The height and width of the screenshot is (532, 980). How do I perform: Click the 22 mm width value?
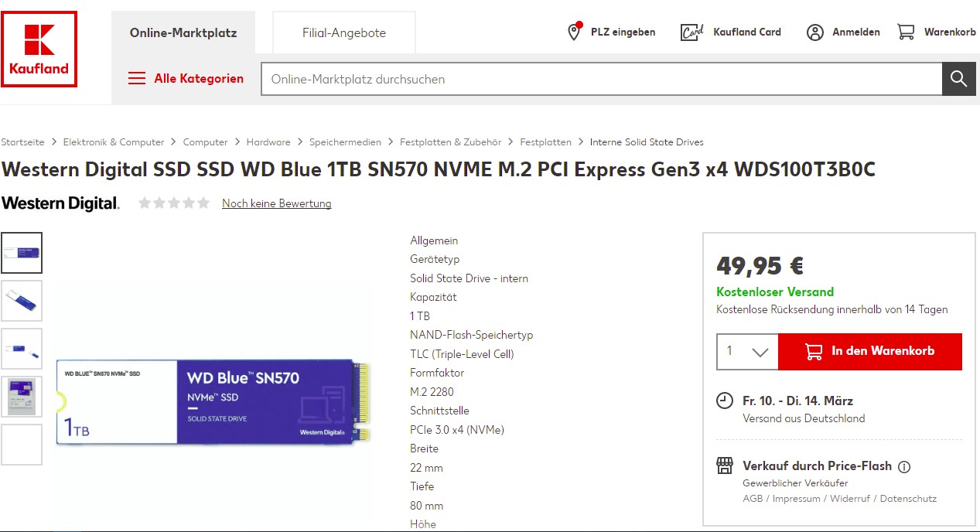426,468
